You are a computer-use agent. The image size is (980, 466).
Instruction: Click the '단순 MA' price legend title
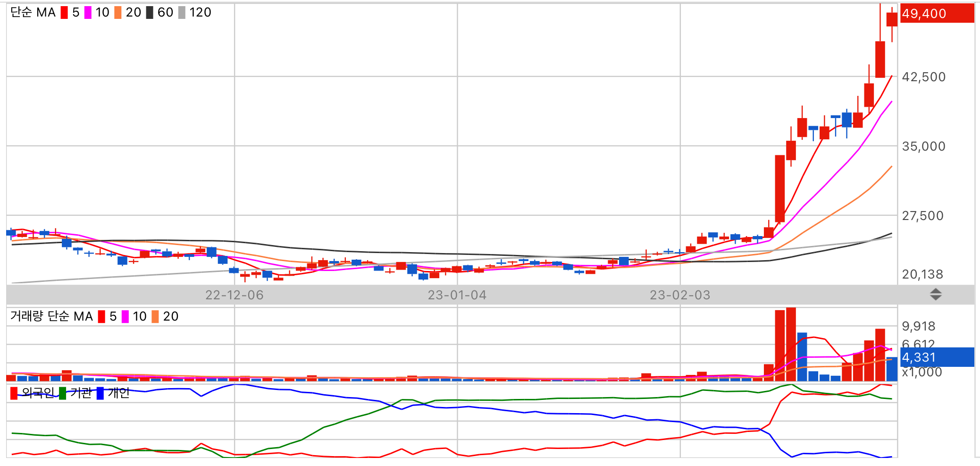[33, 13]
